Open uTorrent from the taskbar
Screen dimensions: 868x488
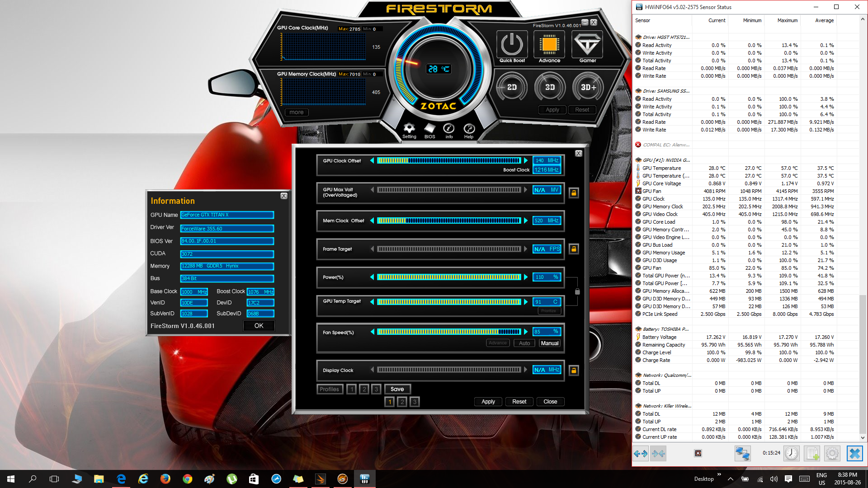(232, 479)
